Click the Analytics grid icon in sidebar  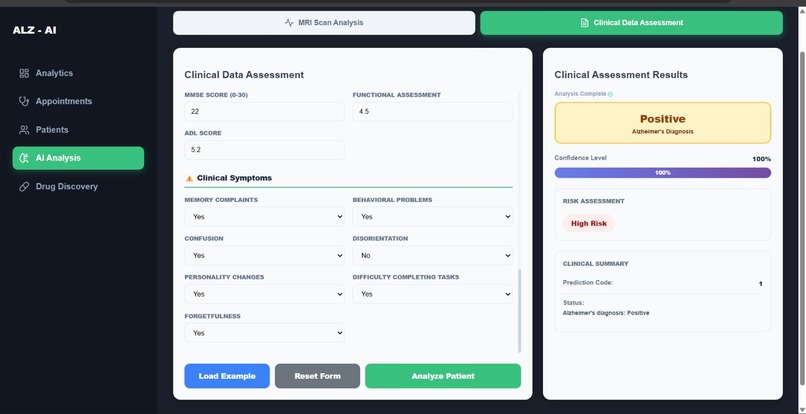click(24, 73)
